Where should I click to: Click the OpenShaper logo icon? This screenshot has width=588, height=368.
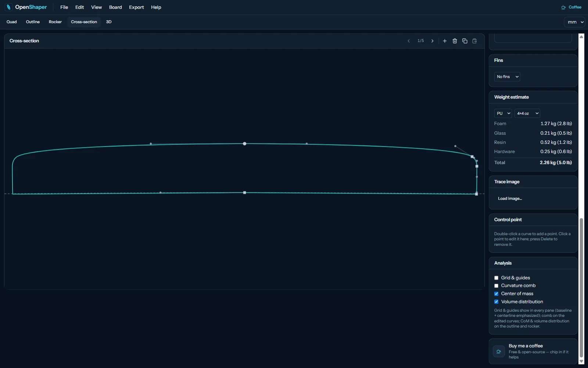point(8,7)
